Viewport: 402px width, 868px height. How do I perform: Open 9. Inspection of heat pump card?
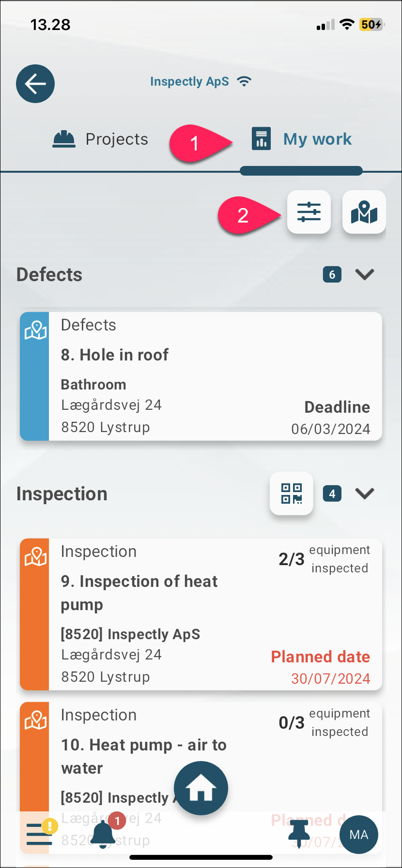click(201, 614)
